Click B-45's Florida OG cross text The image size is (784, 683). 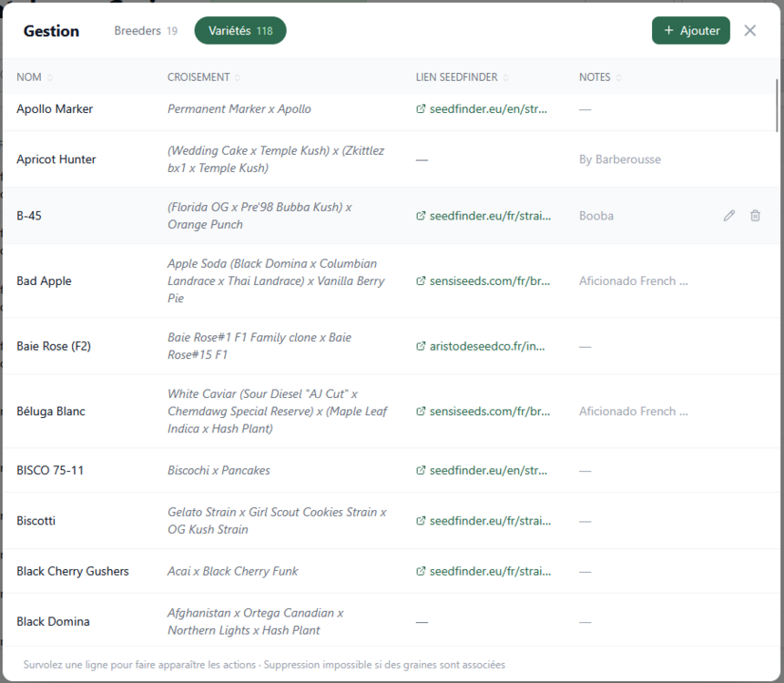coord(260,216)
